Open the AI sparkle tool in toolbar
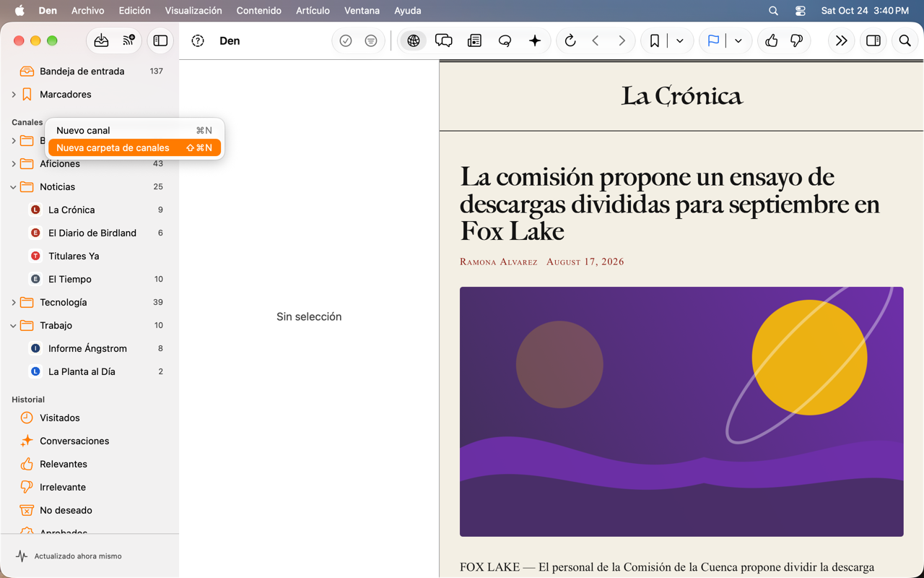The width and height of the screenshot is (924, 578). [x=535, y=41]
